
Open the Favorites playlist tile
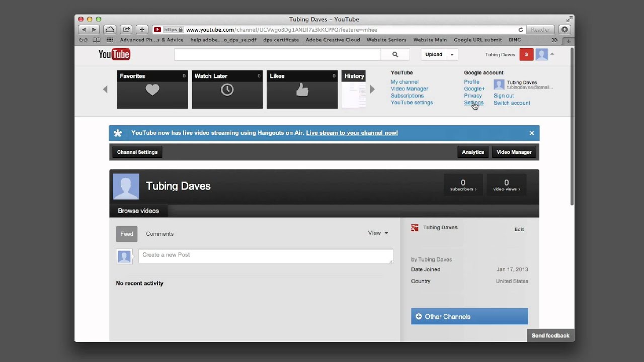(152, 89)
